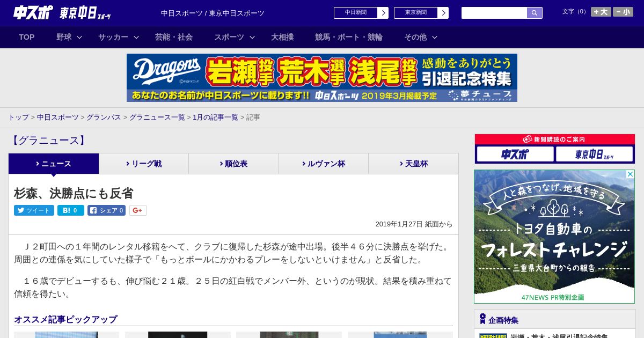This screenshot has width=644, height=338.
Task: Expand the 野球 menu chevron
Action: pos(79,38)
